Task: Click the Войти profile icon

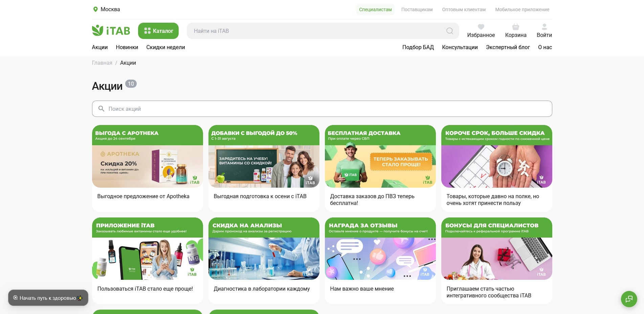Action: click(544, 27)
